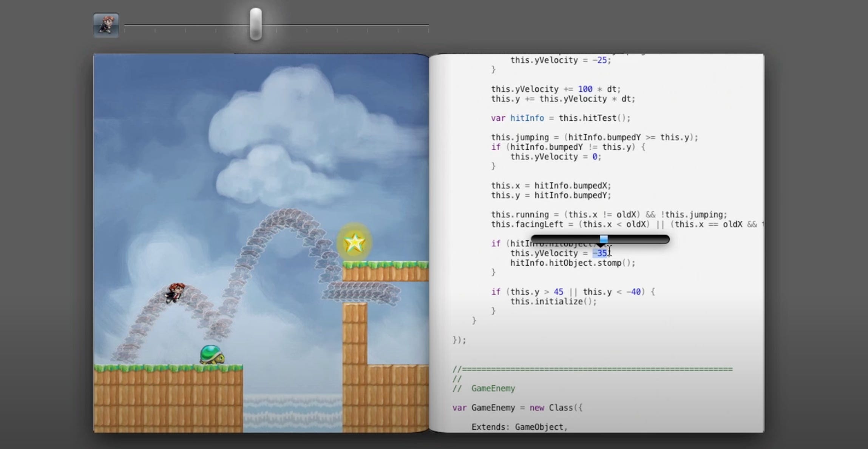Click the '// GameEnemy' comment

tap(484, 388)
